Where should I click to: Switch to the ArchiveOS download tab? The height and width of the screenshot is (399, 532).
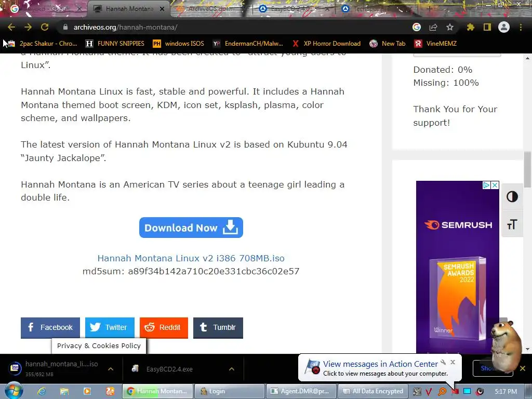(x=211, y=9)
